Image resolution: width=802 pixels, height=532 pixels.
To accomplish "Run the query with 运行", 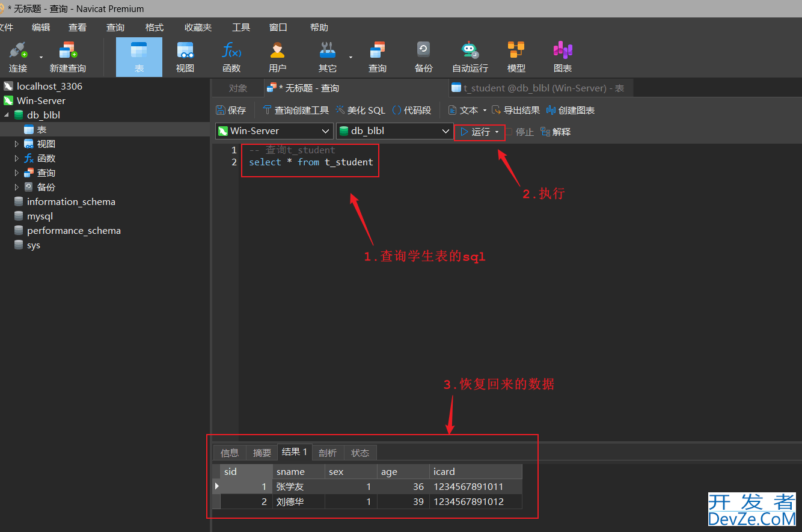I will 476,132.
